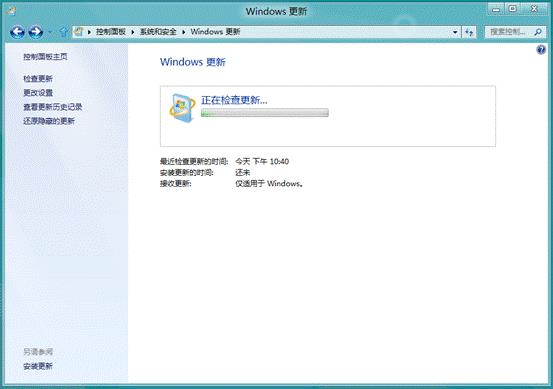The width and height of the screenshot is (553, 389).
Task: Click the 仅适用于 Windows。 text
Action: [x=269, y=183]
